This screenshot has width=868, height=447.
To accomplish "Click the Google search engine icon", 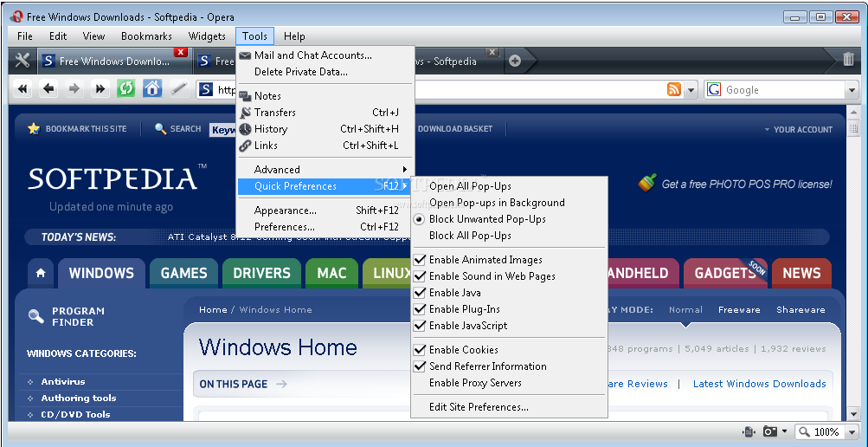I will (714, 90).
